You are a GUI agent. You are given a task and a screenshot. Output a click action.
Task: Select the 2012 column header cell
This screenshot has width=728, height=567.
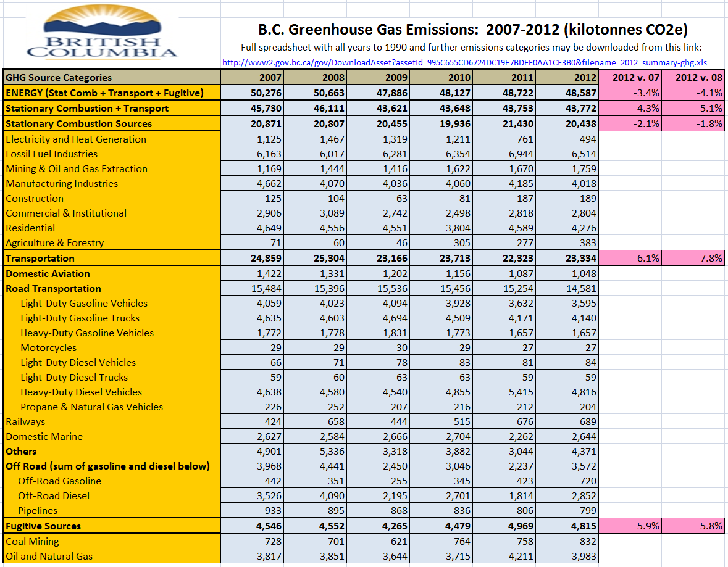coord(567,77)
